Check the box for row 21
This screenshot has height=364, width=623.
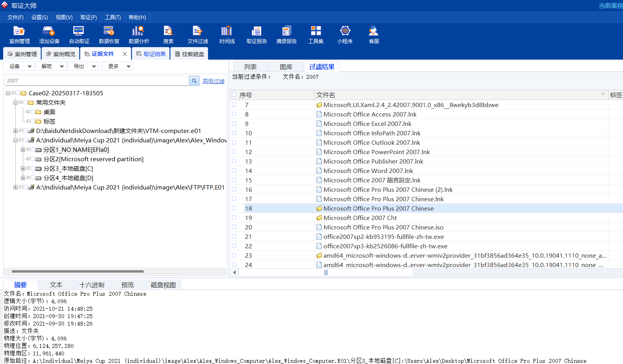(x=234, y=237)
